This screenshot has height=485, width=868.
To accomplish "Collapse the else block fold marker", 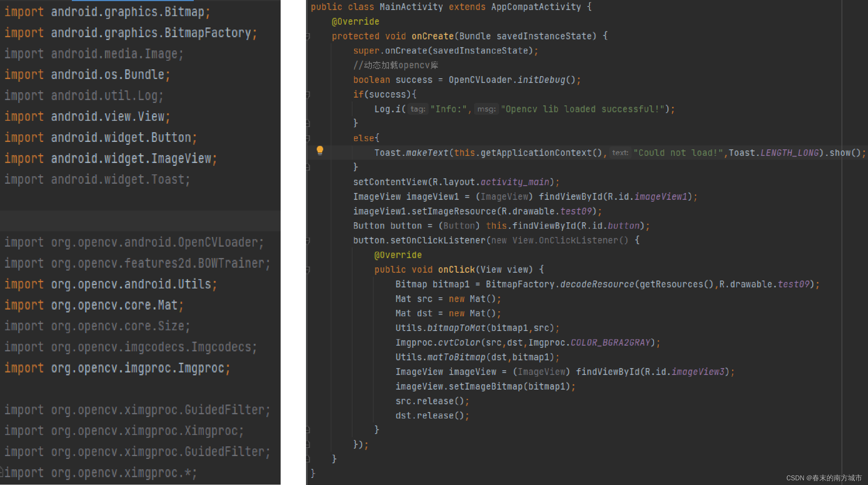I will point(308,138).
